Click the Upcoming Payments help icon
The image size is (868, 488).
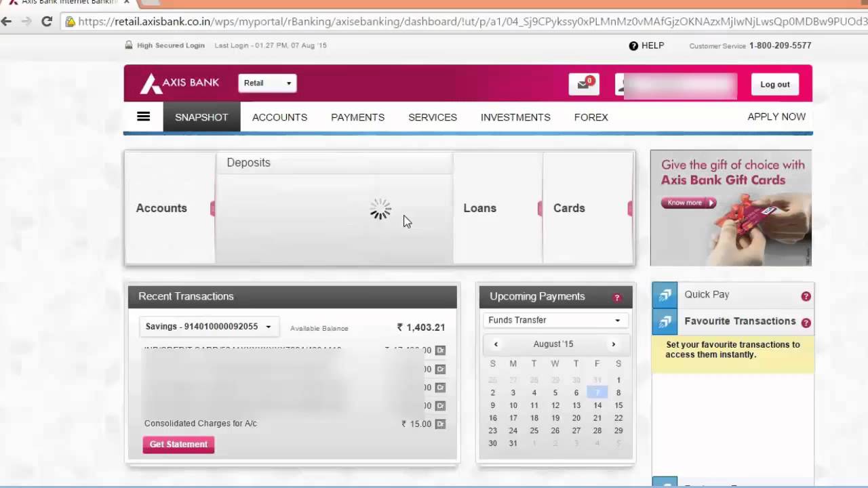616,298
